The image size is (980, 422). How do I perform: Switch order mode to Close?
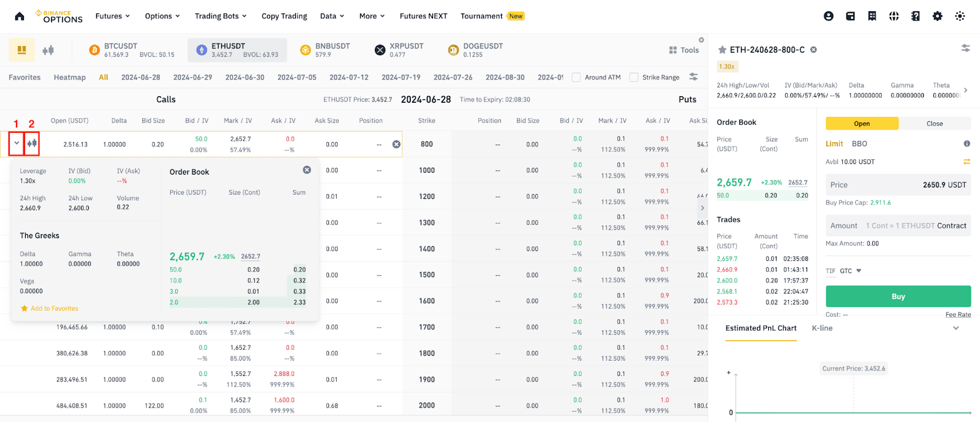(x=934, y=124)
